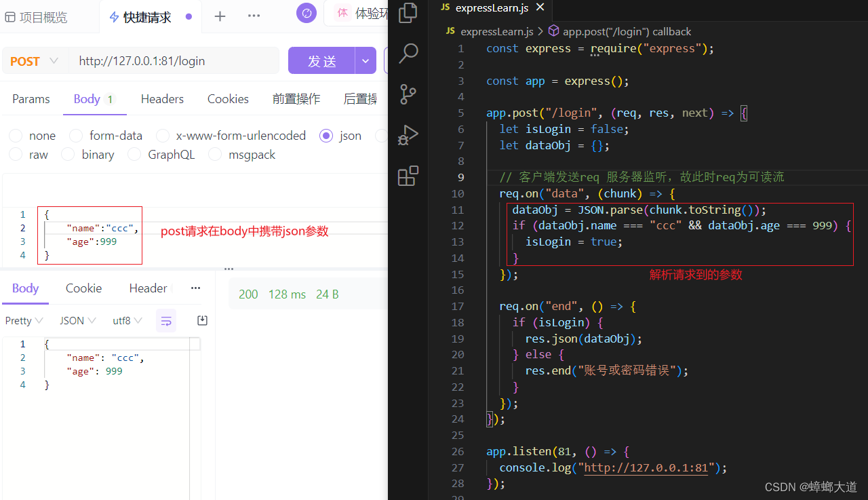Click the cube icon in the breadcrumb bar
Viewport: 868px width, 500px height.
click(553, 31)
